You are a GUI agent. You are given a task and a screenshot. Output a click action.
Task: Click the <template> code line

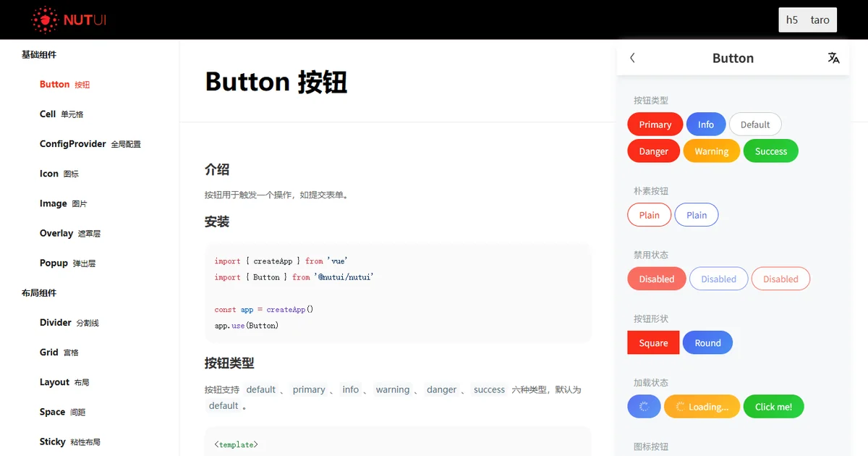236,444
